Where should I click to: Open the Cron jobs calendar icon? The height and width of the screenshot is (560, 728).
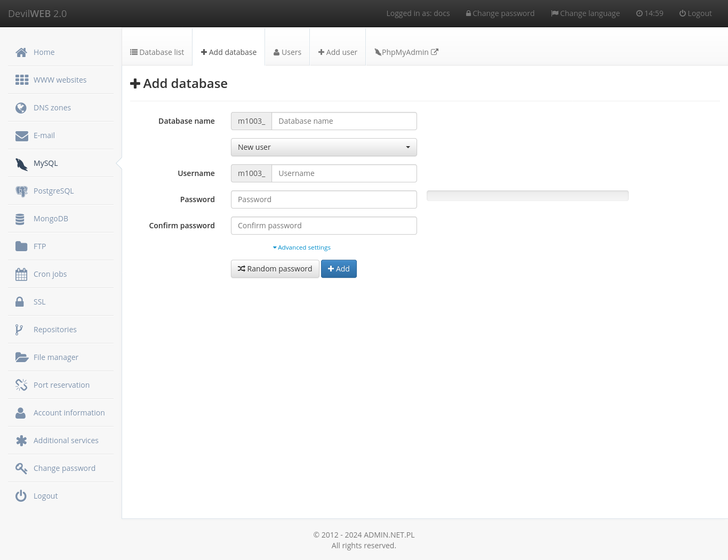tap(21, 274)
